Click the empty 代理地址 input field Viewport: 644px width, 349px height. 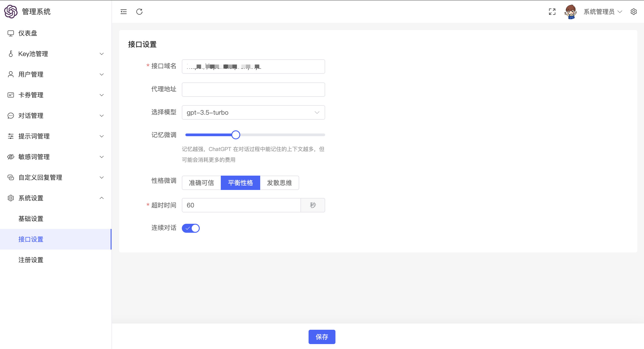pos(253,90)
